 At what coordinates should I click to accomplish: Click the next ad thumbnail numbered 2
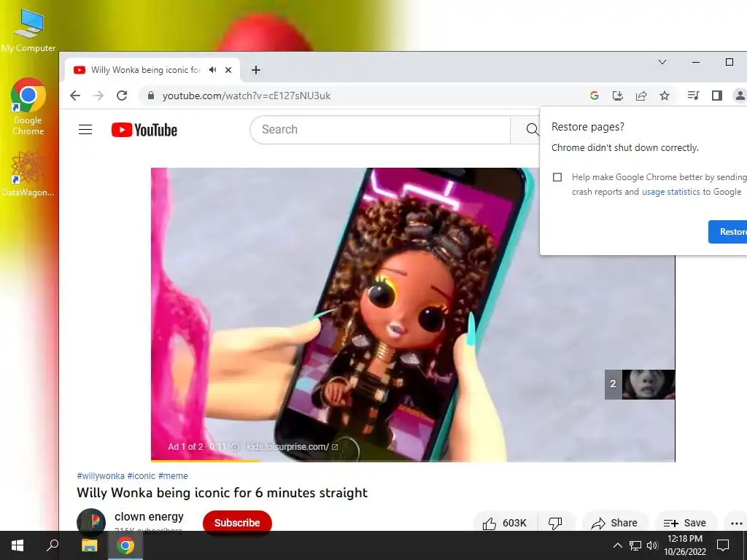(x=640, y=384)
